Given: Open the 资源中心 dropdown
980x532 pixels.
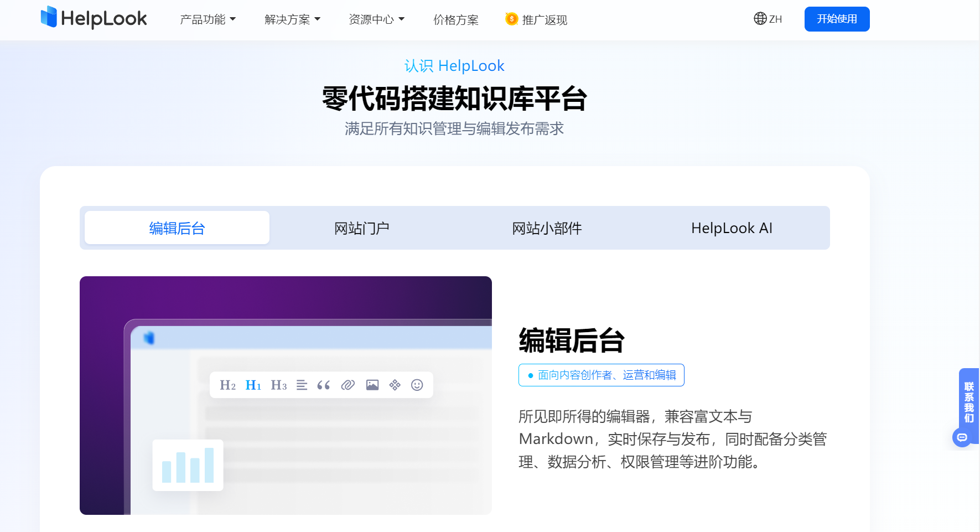Looking at the screenshot, I should point(376,20).
